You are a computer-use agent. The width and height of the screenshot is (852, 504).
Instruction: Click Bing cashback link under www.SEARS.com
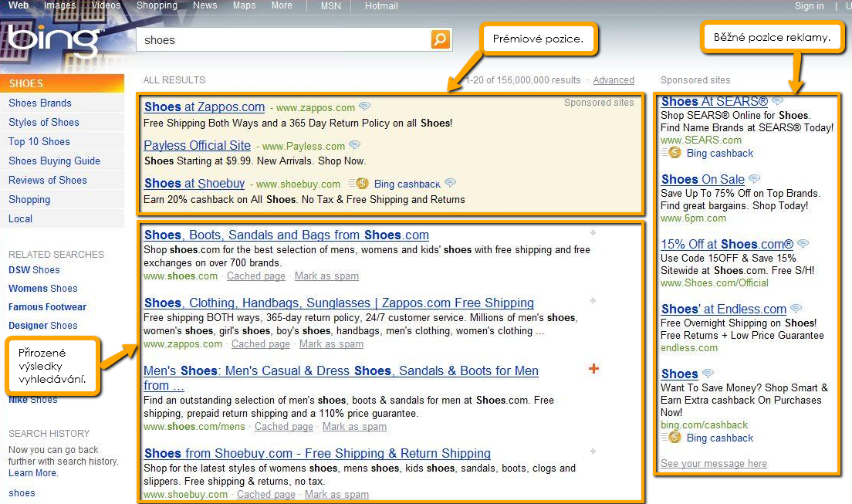pyautogui.click(x=720, y=154)
